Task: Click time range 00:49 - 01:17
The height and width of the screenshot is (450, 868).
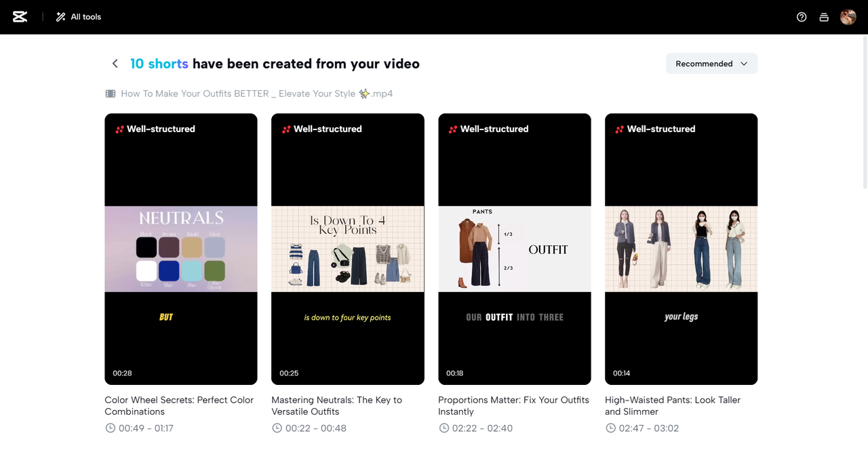Action: tap(146, 428)
